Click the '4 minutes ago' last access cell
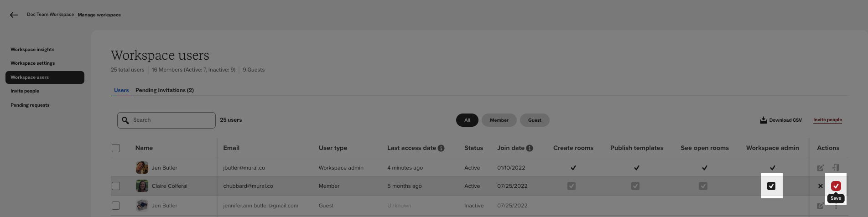This screenshot has width=868, height=217. tap(405, 168)
